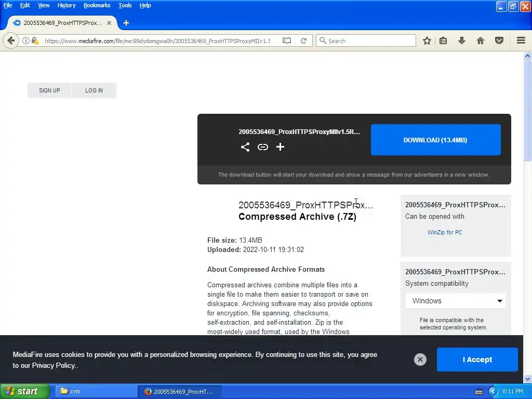Click DOWNLOAD (13.4MB) button

tap(436, 140)
